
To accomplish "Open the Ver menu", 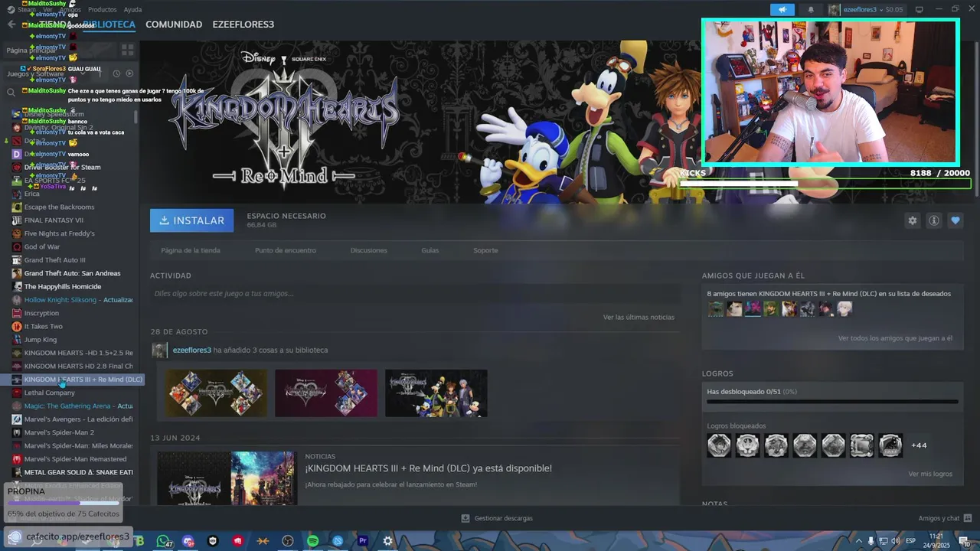I will tap(47, 10).
